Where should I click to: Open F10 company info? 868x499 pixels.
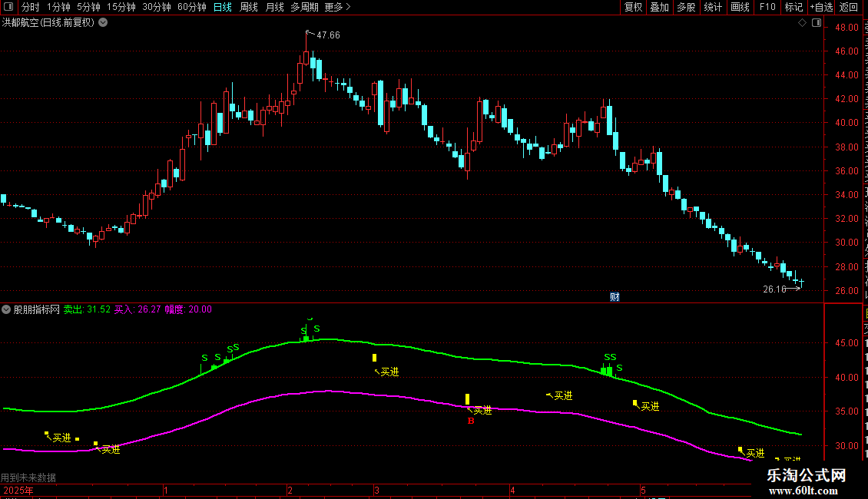pyautogui.click(x=767, y=7)
